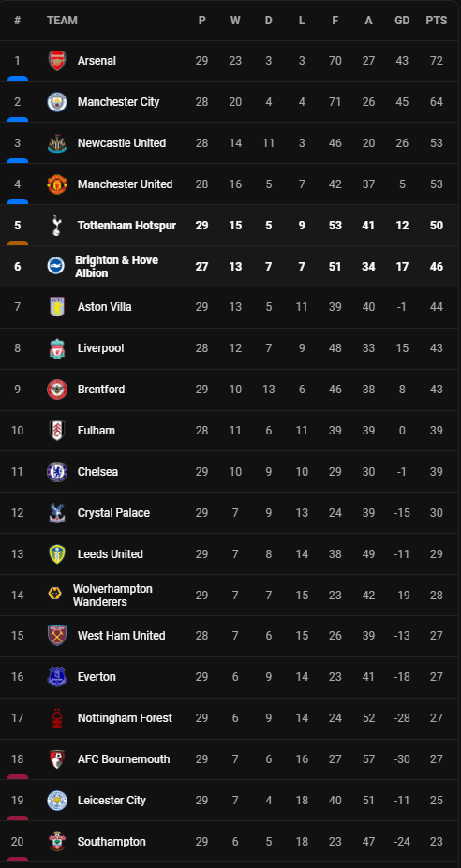Click Aston Villa's points value 44
This screenshot has height=868, width=461.
point(437,307)
